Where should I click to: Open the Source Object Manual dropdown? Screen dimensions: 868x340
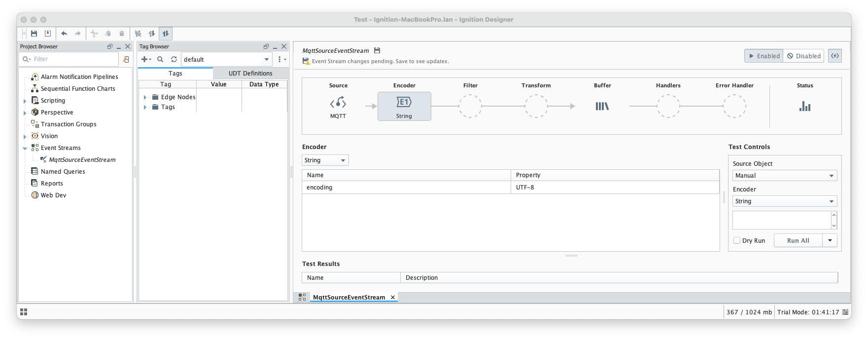coord(785,176)
